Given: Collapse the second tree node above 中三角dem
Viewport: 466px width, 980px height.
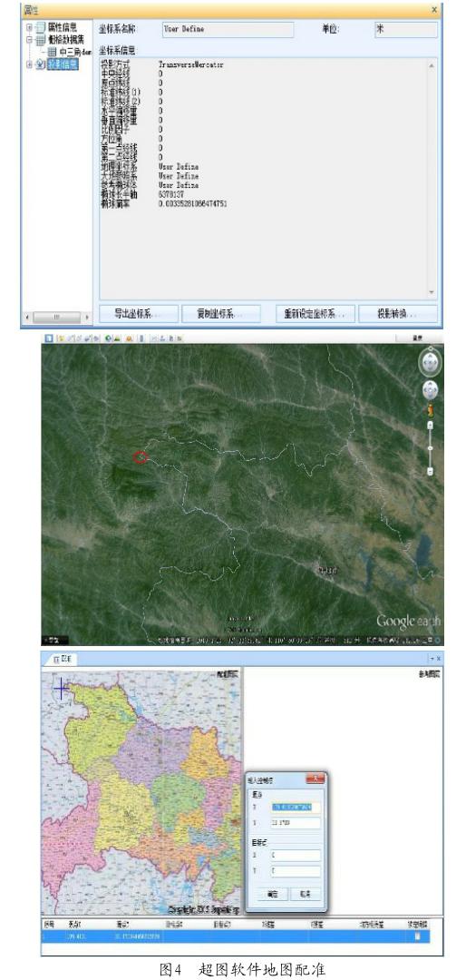Looking at the screenshot, I should [x=29, y=39].
